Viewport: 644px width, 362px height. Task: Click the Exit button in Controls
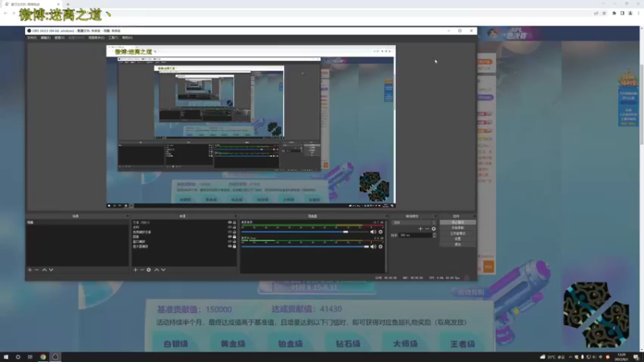[458, 245]
